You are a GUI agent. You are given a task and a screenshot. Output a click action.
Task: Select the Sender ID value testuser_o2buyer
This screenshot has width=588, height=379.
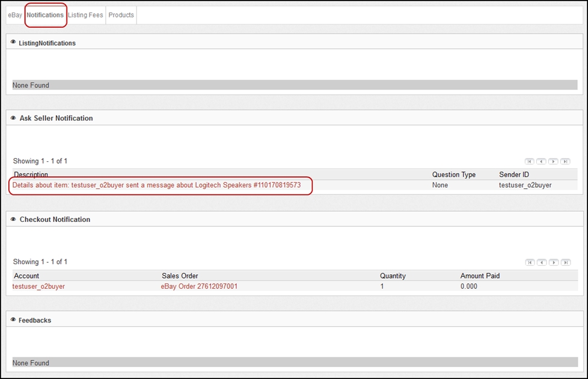pyautogui.click(x=525, y=185)
